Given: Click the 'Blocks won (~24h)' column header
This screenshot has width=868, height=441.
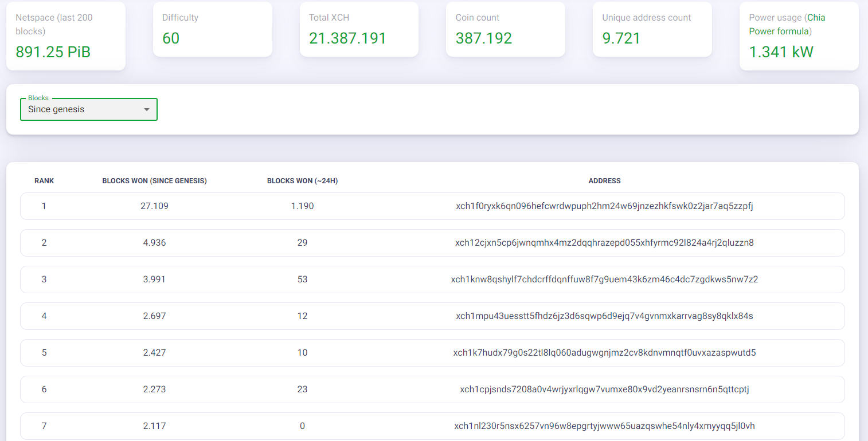Looking at the screenshot, I should tap(302, 181).
